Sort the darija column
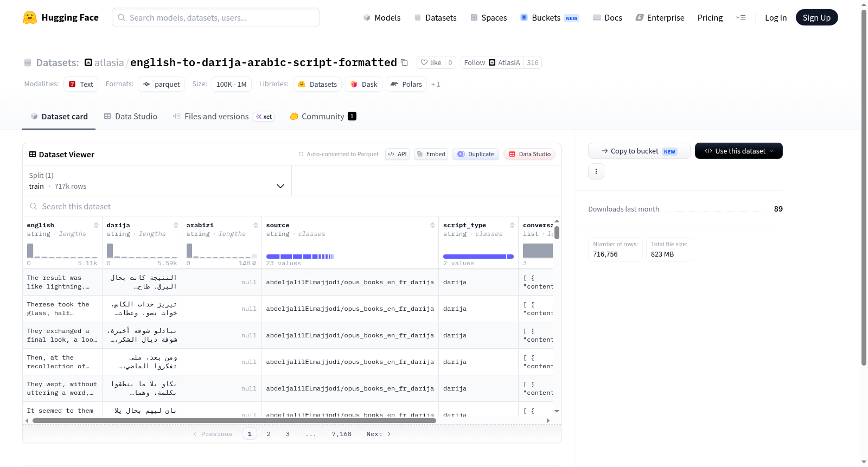The width and height of the screenshot is (868, 467). [x=176, y=225]
